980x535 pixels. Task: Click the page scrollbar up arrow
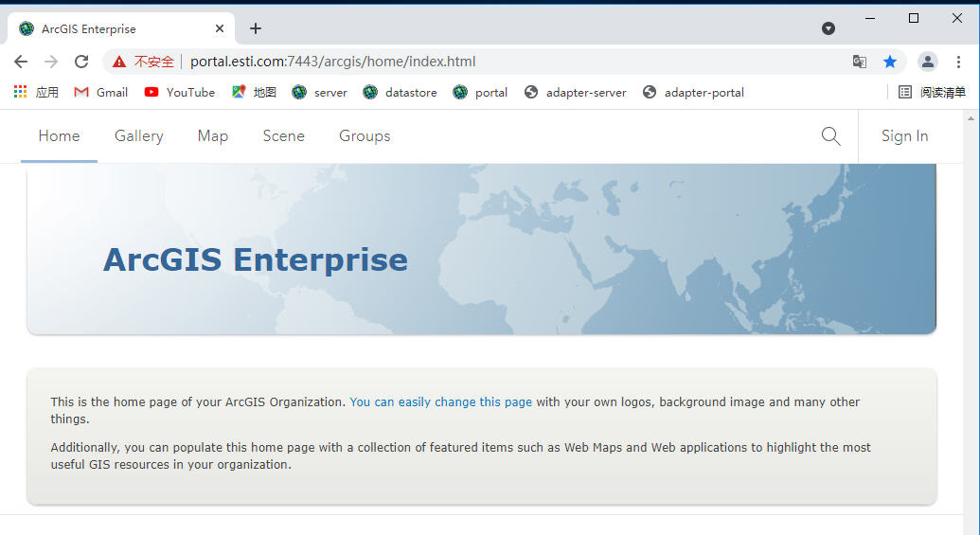(x=971, y=118)
